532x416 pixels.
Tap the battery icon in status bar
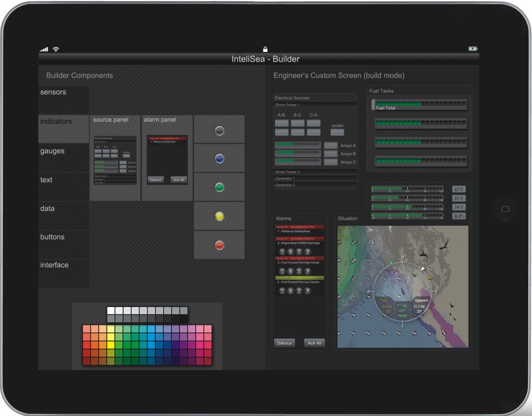point(473,49)
